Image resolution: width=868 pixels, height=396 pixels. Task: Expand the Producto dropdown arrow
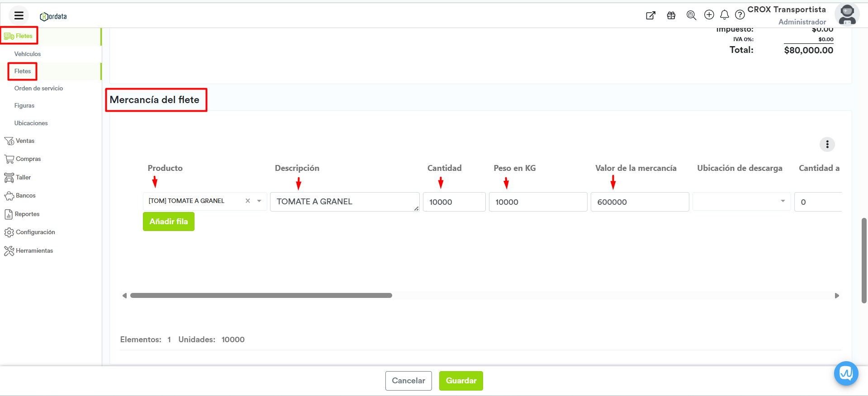click(x=259, y=201)
